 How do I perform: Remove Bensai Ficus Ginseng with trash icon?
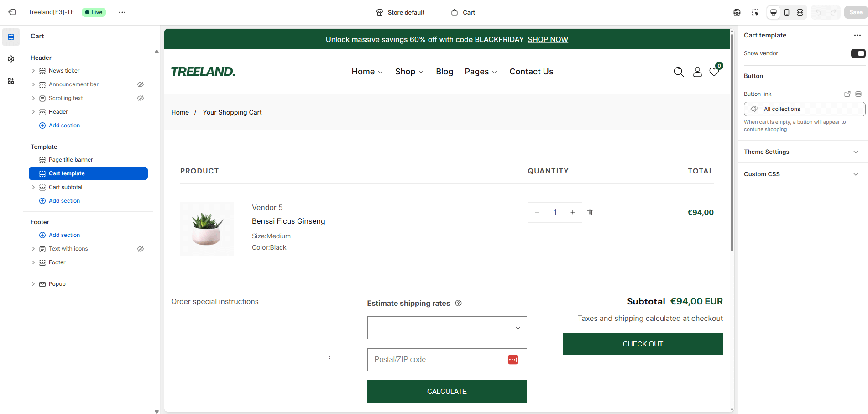[590, 212]
